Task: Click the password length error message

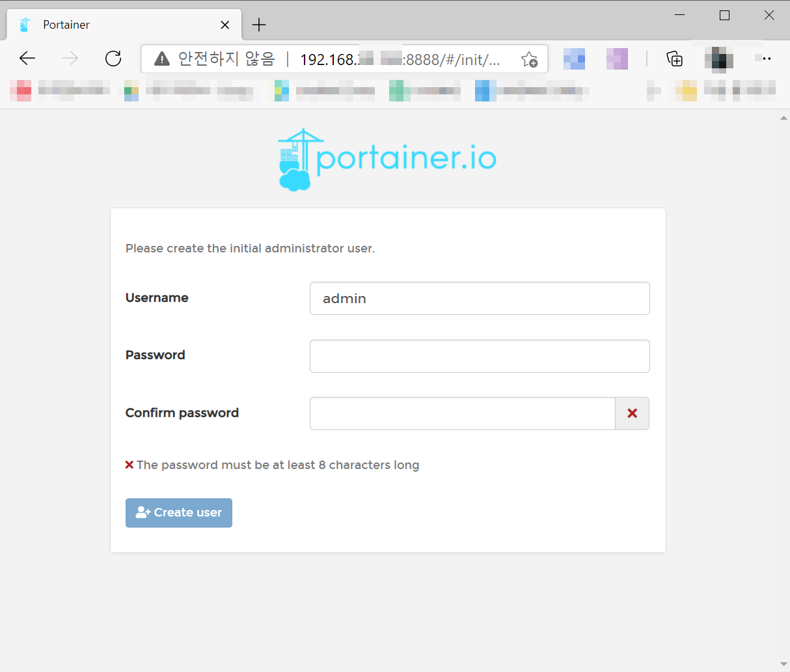Action: click(x=272, y=465)
